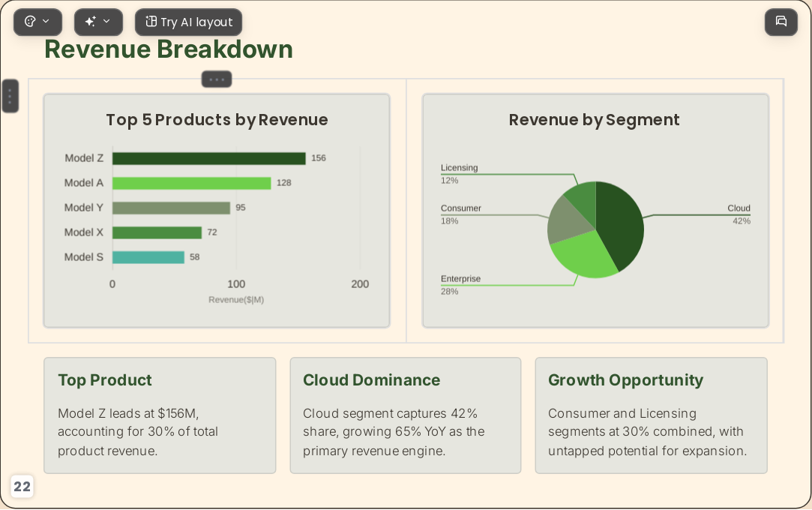
Task: Click the Cloud Dominance card heading
Action: (x=372, y=380)
